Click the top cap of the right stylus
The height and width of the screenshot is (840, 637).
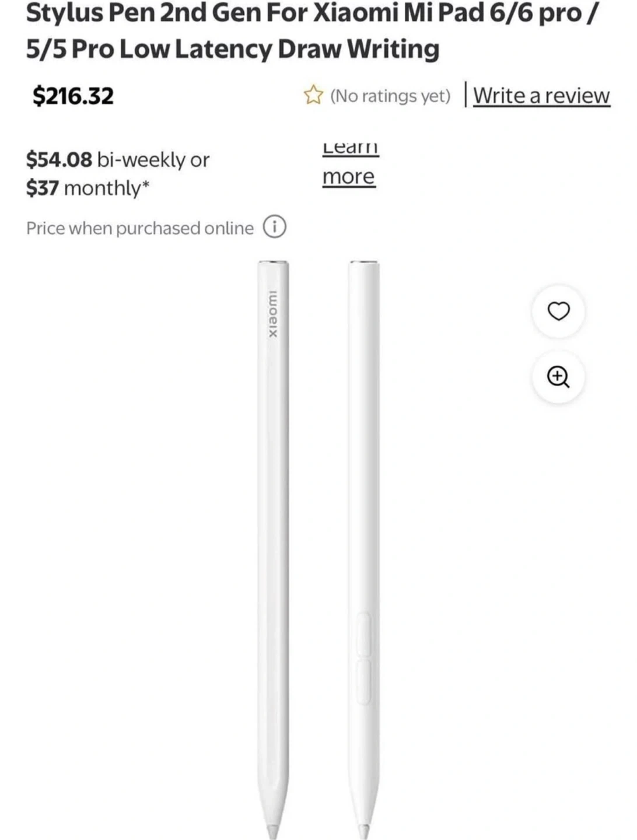coord(364,266)
